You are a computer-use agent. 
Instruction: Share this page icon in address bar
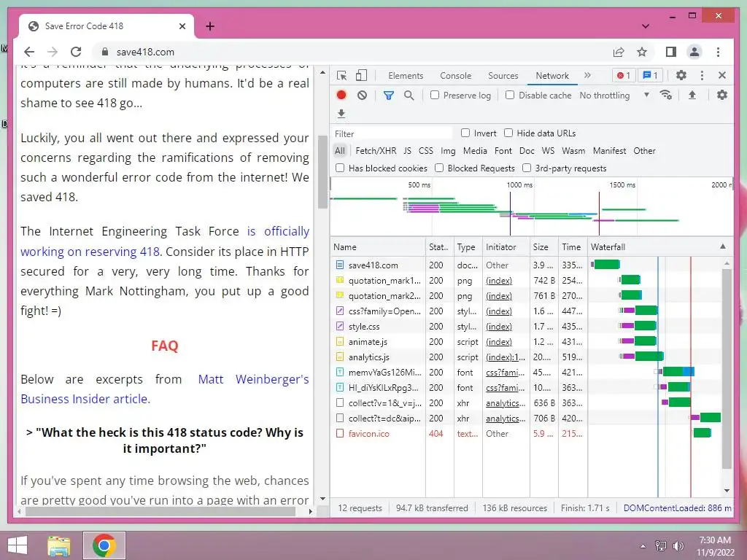[619, 52]
